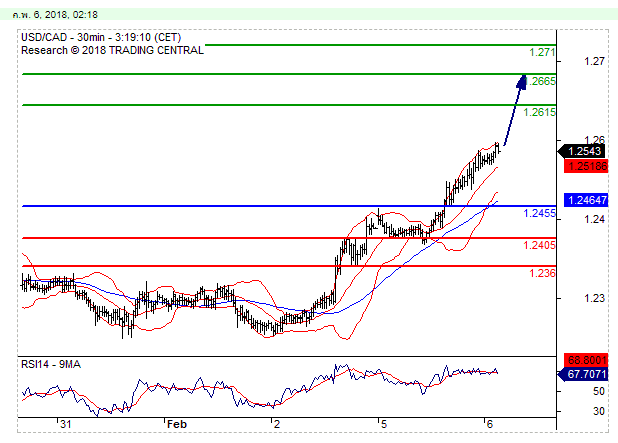The width and height of the screenshot is (618, 443).
Task: Click the '2' date axis label
Action: 277,424
